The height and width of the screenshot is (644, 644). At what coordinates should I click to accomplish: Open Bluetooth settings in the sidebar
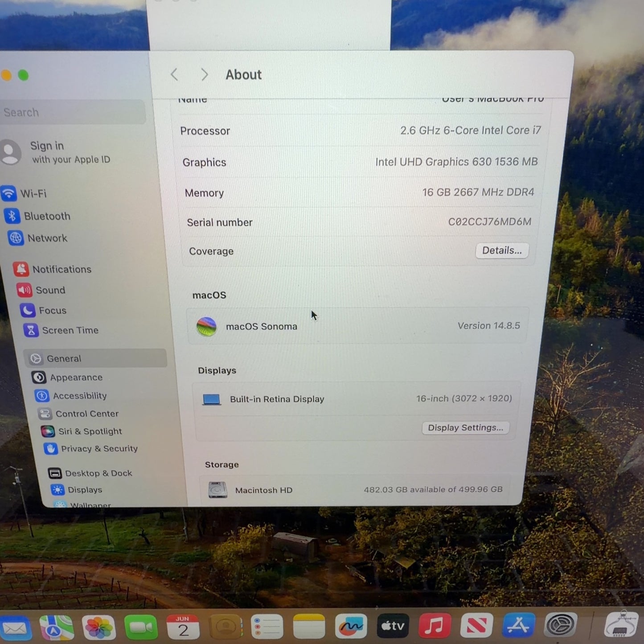[37, 216]
